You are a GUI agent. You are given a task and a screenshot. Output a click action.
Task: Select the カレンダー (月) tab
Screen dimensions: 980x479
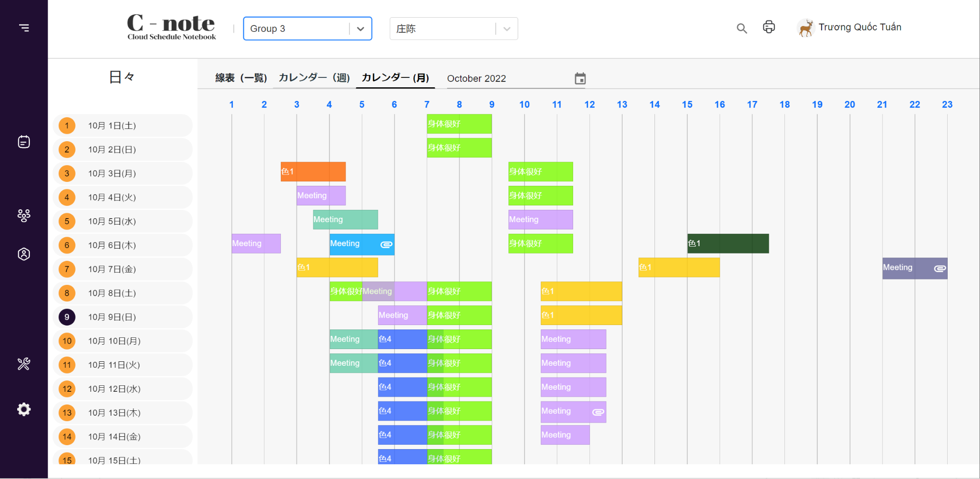[x=395, y=78]
